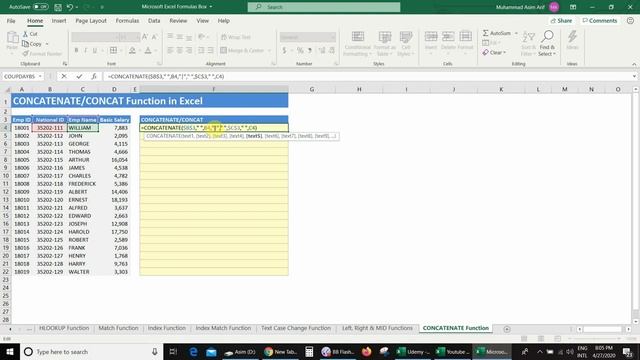Open the Page Layout tab

[91, 21]
